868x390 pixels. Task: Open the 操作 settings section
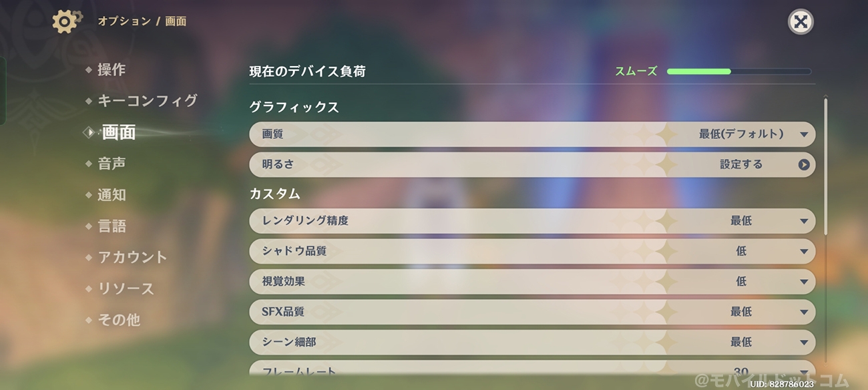click(x=111, y=69)
